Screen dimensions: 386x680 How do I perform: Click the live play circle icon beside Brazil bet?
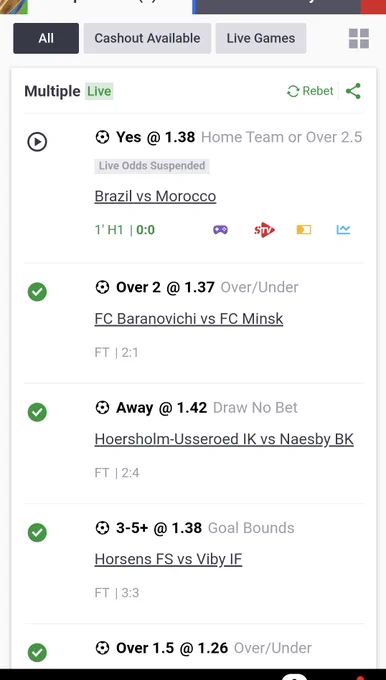point(37,142)
